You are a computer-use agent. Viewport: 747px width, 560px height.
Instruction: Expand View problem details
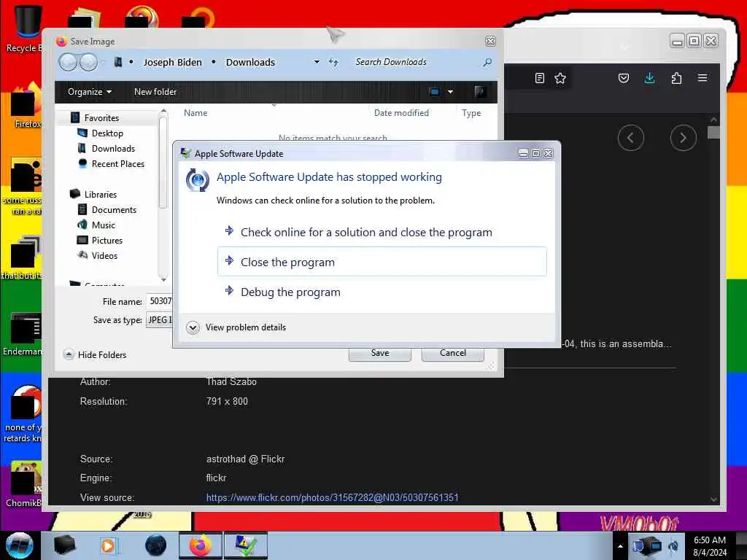pos(236,327)
